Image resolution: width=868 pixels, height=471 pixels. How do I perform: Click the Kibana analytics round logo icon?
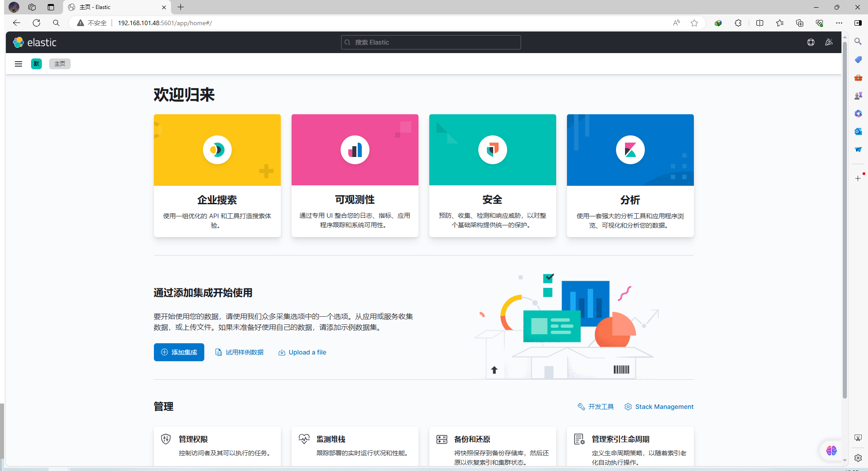[x=630, y=150]
